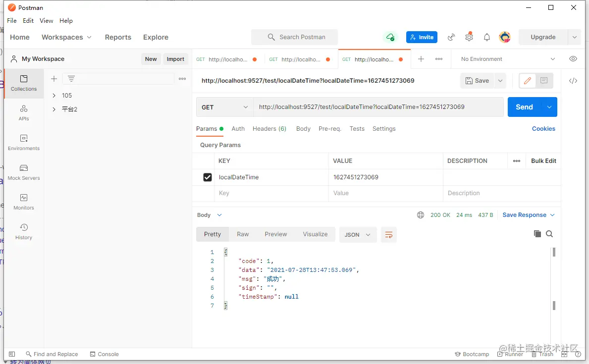Open the Help menu
The image size is (589, 364).
66,21
